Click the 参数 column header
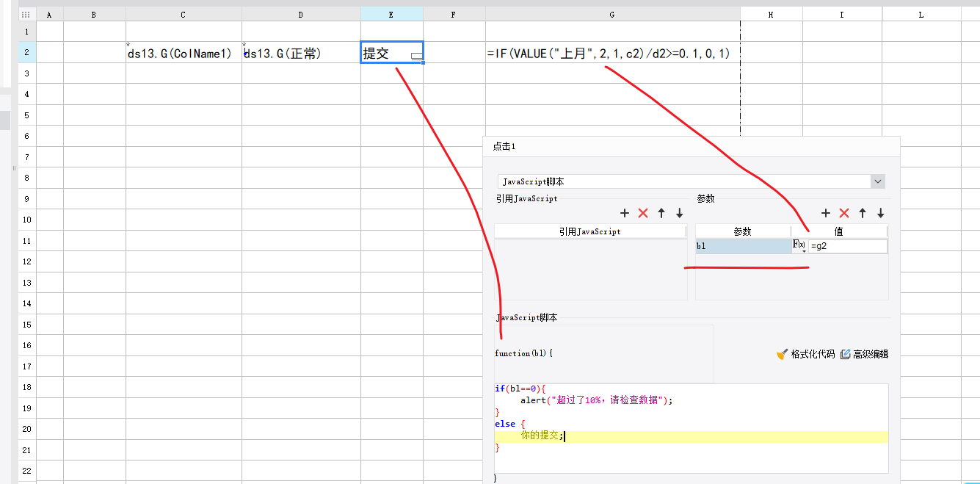The width and height of the screenshot is (980, 484). [x=743, y=231]
